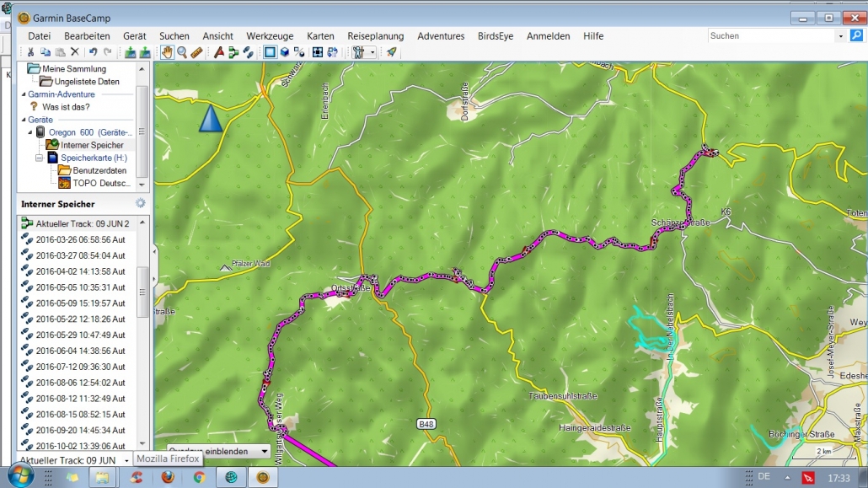Collapse the Speicherkarte (H:) node
This screenshot has height=488, width=868.
pos(39,158)
